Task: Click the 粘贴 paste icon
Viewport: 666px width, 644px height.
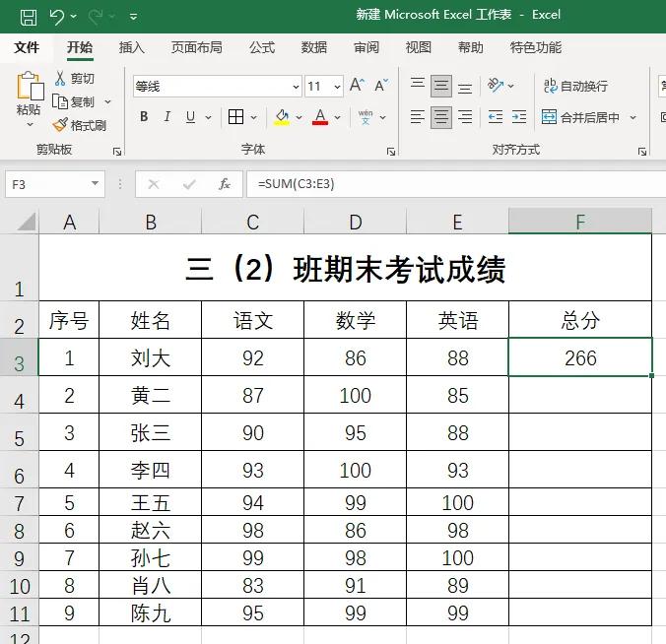Action: tap(29, 87)
